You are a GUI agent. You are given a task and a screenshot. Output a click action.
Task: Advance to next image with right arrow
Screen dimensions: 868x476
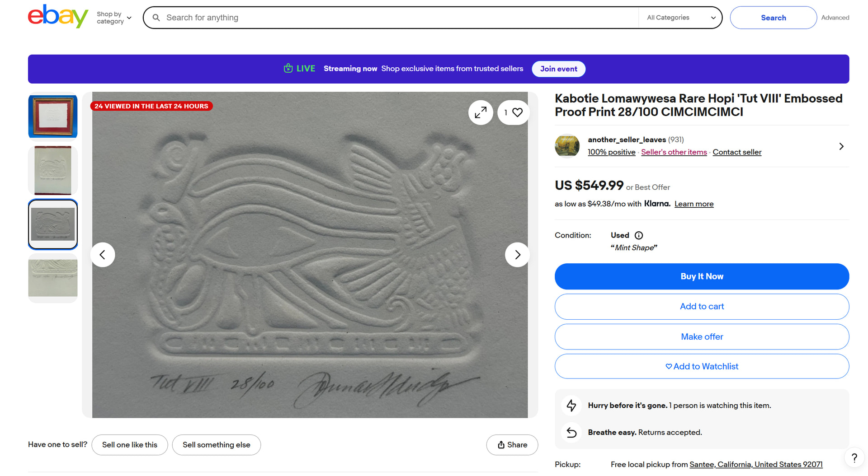(517, 255)
